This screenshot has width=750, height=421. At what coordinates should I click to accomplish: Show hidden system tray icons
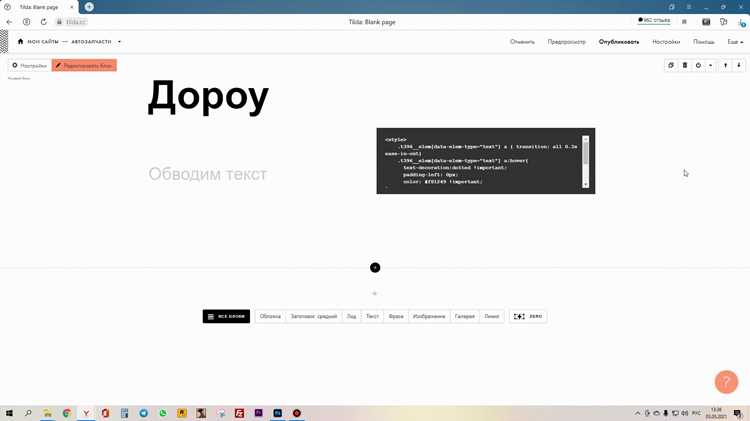(638, 413)
